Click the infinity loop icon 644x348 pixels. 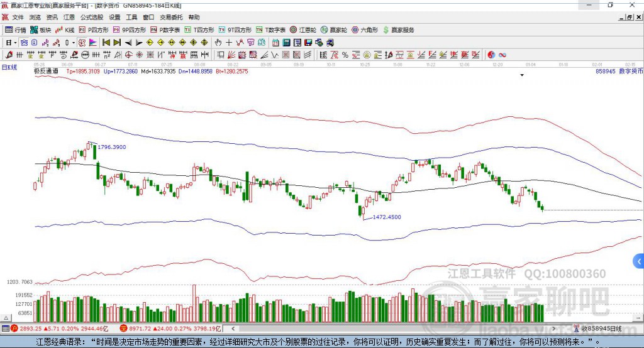[x=502, y=55]
